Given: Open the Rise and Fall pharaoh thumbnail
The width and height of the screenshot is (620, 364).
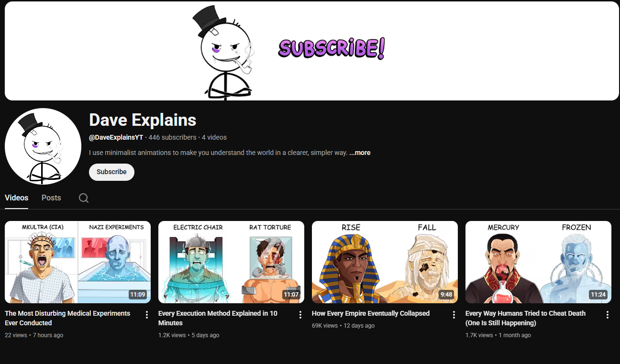Looking at the screenshot, I should point(385,262).
